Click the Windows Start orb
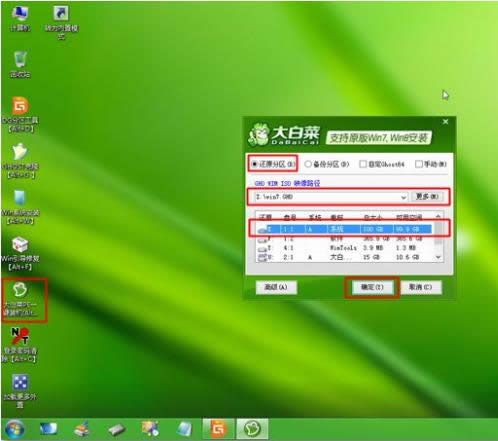 click(14, 429)
